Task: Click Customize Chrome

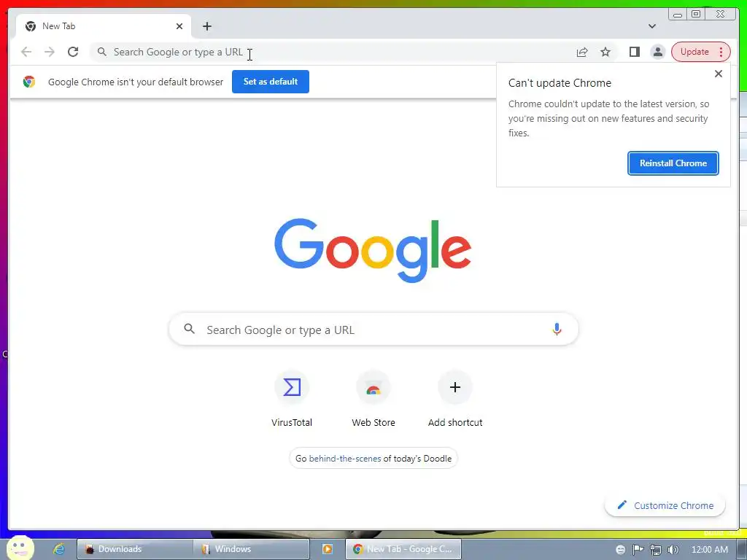Action: 665,505
